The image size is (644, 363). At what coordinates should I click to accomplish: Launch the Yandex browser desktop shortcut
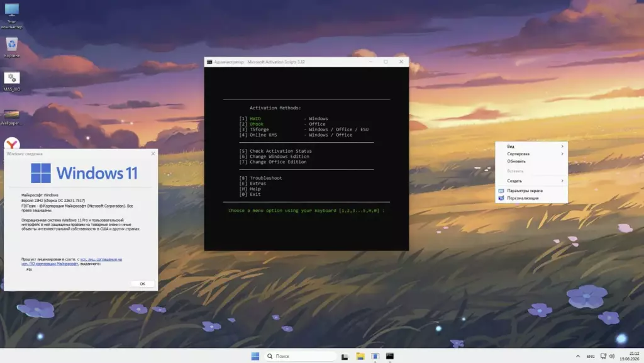pos(12,143)
